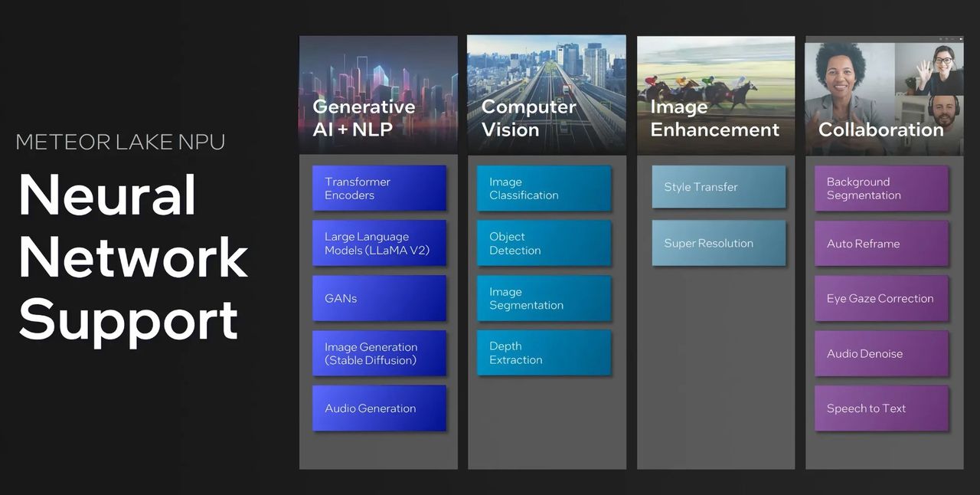Click the Audio Generation tile

(378, 408)
